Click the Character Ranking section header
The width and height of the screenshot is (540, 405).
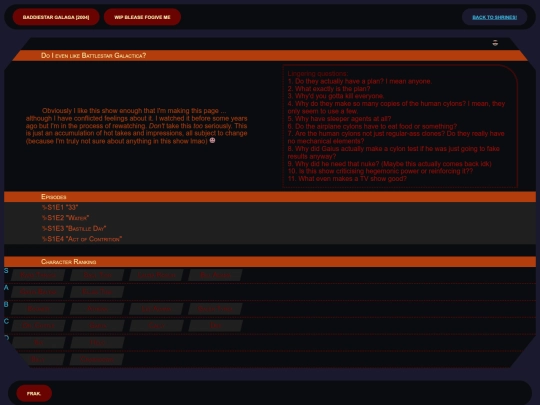(270, 262)
